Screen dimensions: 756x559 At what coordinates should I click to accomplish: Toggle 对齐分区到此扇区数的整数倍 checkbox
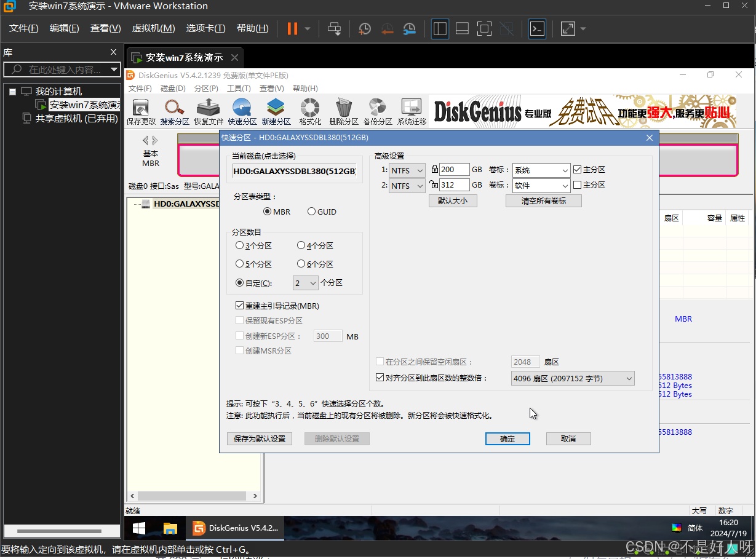pos(431,378)
